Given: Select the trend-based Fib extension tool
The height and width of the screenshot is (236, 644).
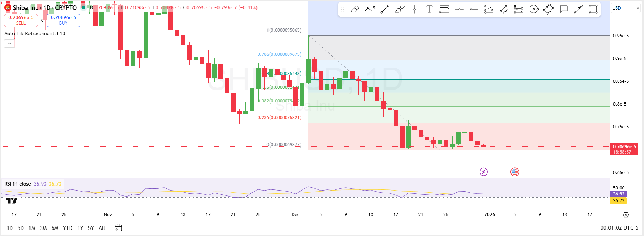Looking at the screenshot, I should (x=519, y=9).
